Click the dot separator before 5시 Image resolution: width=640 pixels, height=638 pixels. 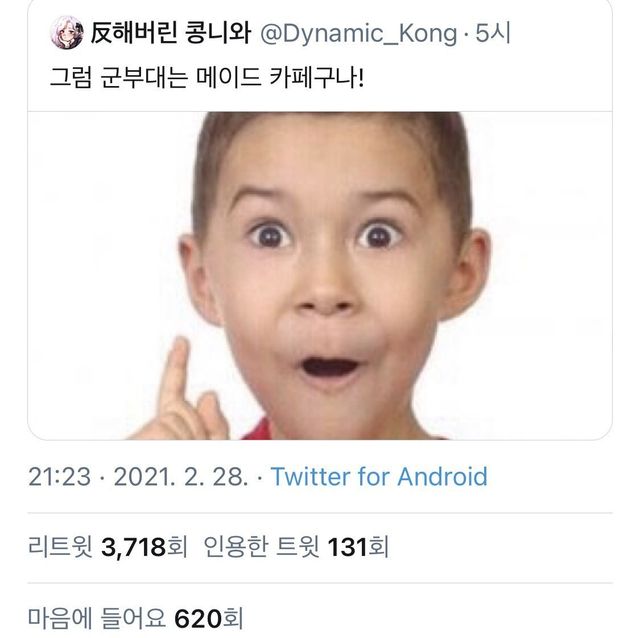pyautogui.click(x=466, y=36)
